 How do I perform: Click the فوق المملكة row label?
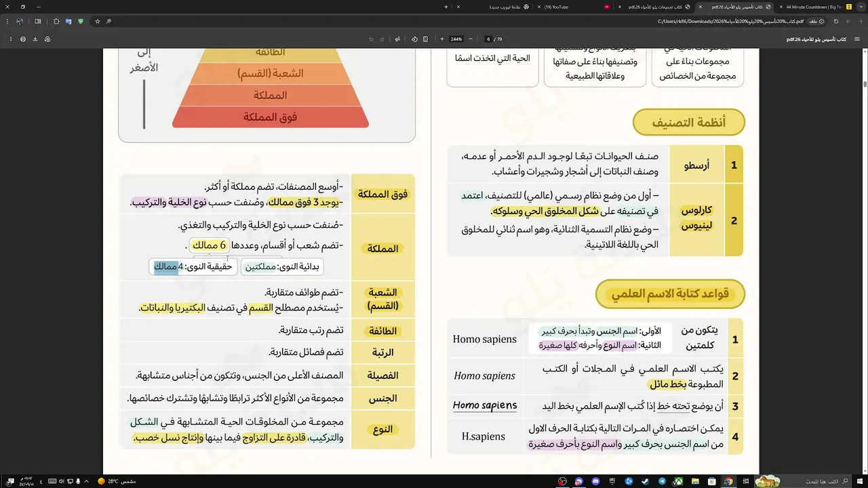(382, 194)
